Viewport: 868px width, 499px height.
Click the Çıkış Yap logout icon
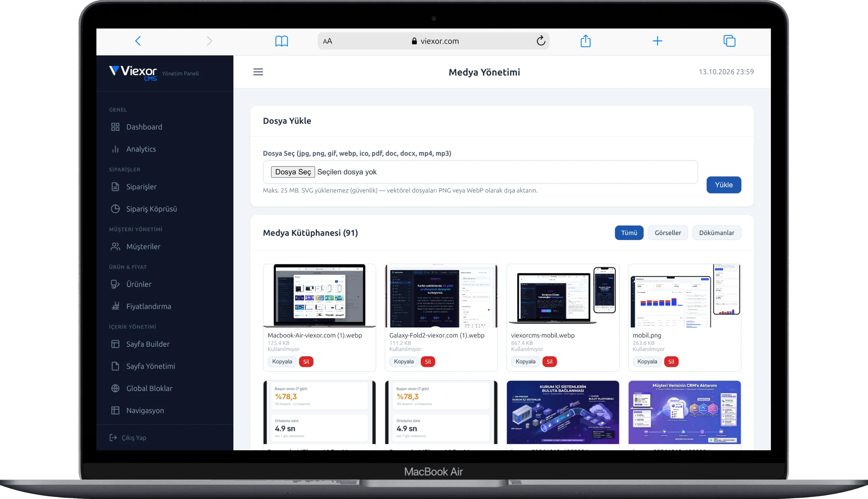pyautogui.click(x=113, y=438)
